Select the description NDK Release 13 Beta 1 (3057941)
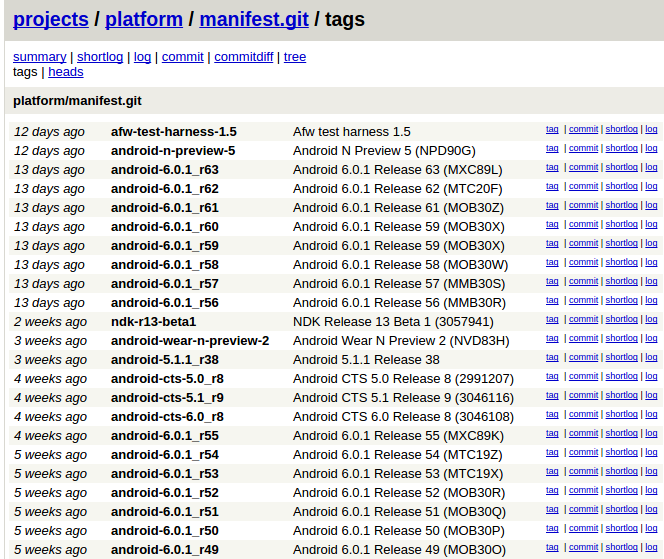Image resolution: width=664 pixels, height=559 pixels. click(393, 322)
